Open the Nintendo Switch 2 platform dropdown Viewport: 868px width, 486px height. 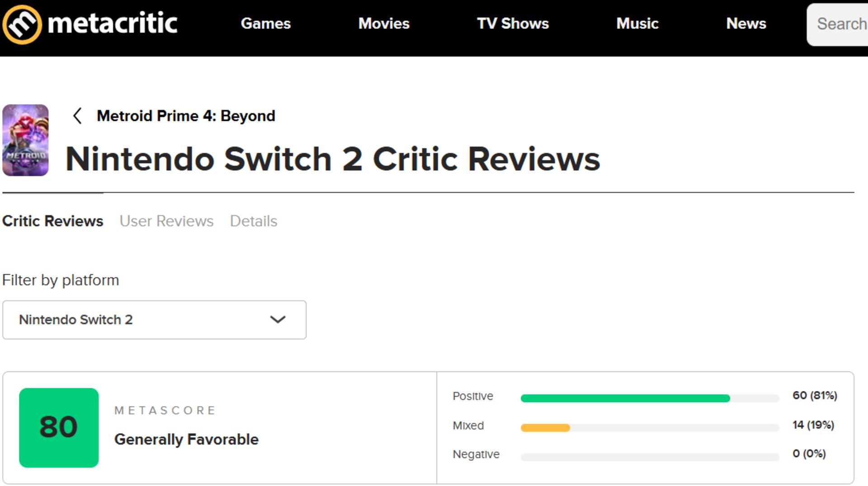coord(154,320)
